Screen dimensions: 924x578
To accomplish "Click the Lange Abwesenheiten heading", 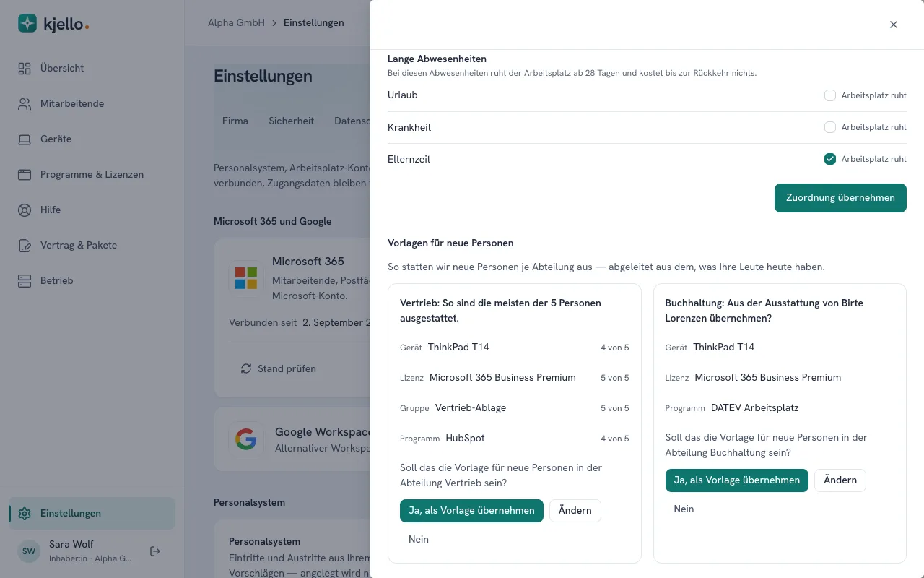I will click(437, 59).
